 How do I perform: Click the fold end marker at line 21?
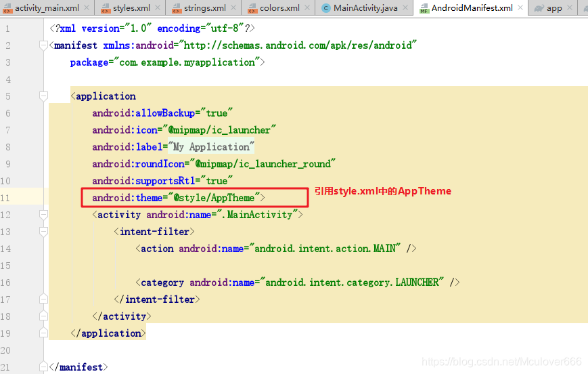[x=43, y=367]
